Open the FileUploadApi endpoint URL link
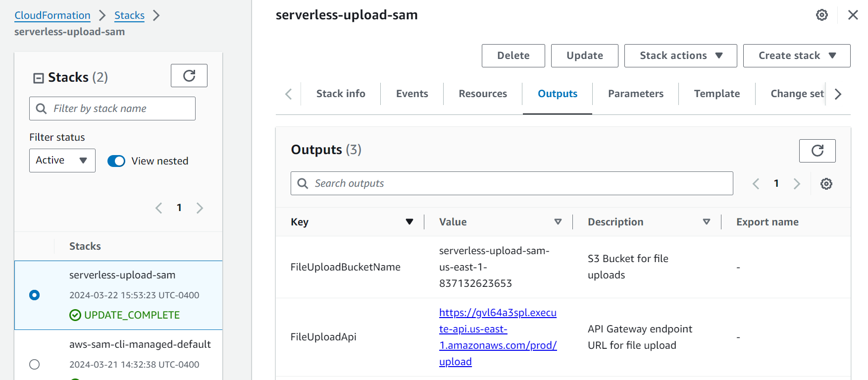Image resolution: width=868 pixels, height=380 pixels. pyautogui.click(x=498, y=337)
